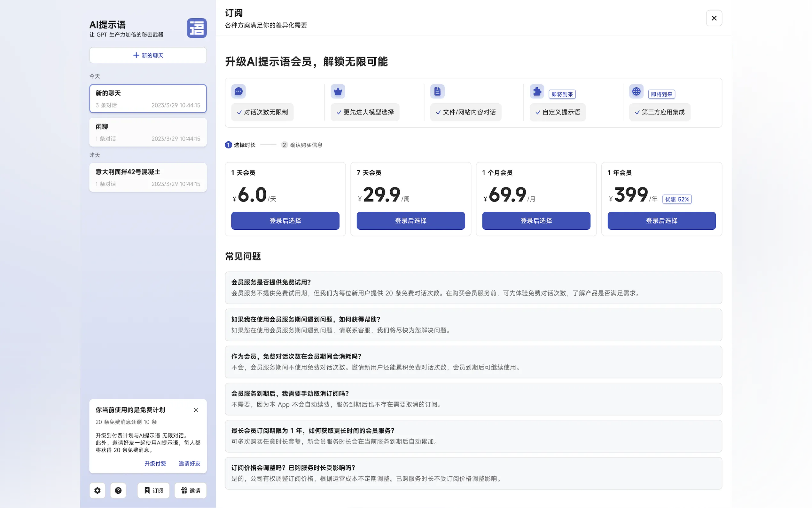Viewport: 812px width, 508px height.
Task: Click the chat bubble unlimited-dialog icon
Action: point(238,91)
